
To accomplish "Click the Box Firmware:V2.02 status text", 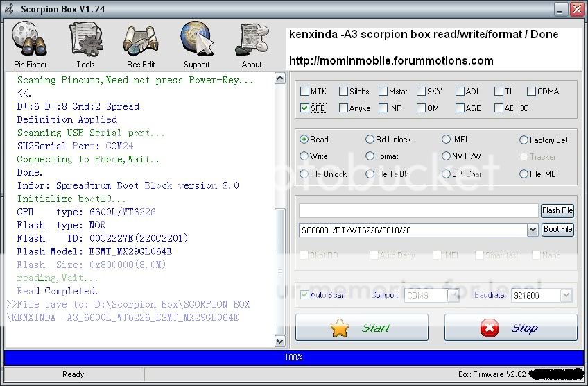I will pos(492,374).
